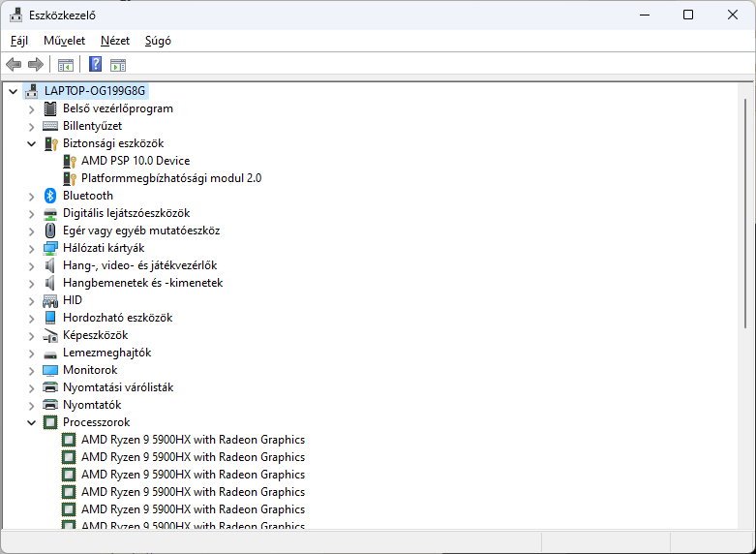Select AMD PSP 10.0 Device entry
Image resolution: width=756 pixels, height=554 pixels.
click(136, 161)
